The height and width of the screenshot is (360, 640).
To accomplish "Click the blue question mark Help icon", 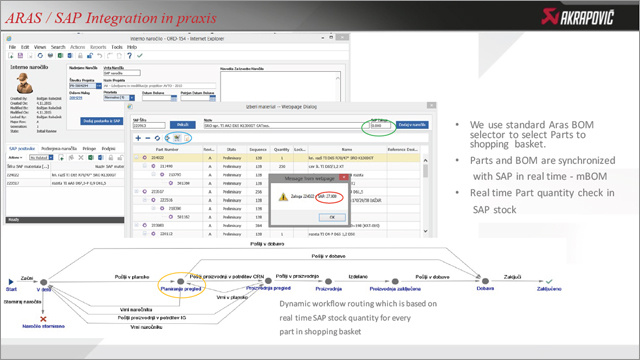I will coord(129,56).
